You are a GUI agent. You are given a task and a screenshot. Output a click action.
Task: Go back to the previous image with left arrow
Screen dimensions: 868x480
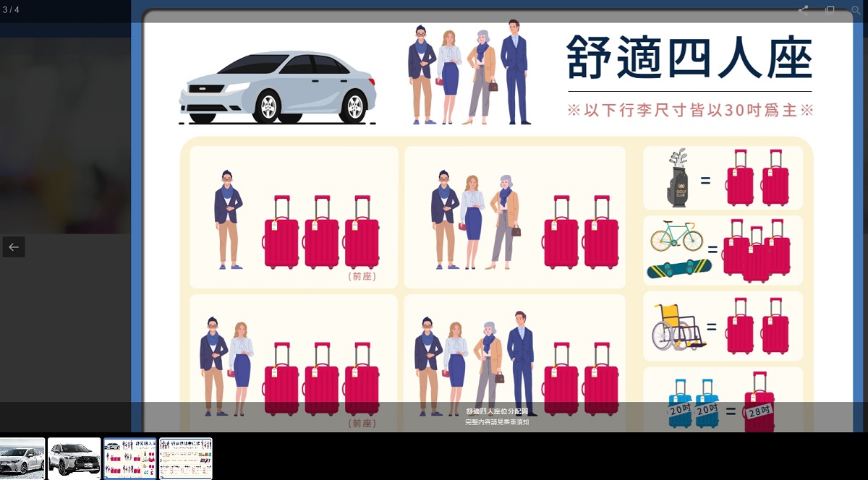tap(14, 247)
